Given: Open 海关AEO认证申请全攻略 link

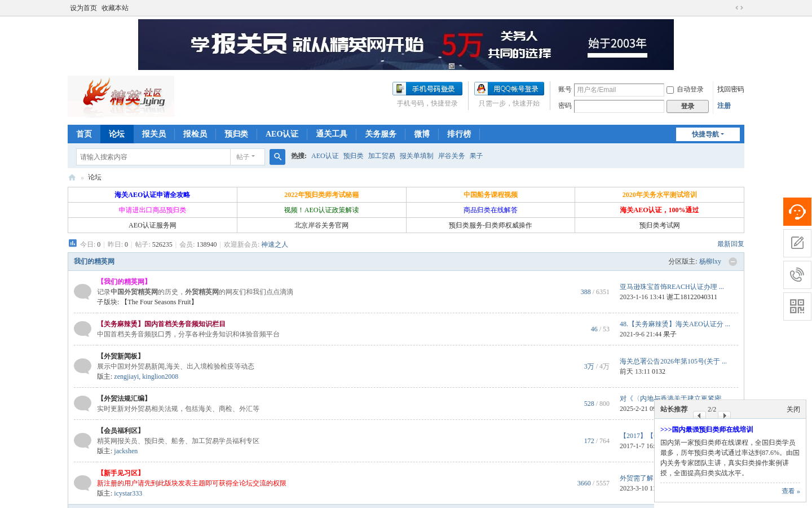Looking at the screenshot, I should click(x=152, y=195).
